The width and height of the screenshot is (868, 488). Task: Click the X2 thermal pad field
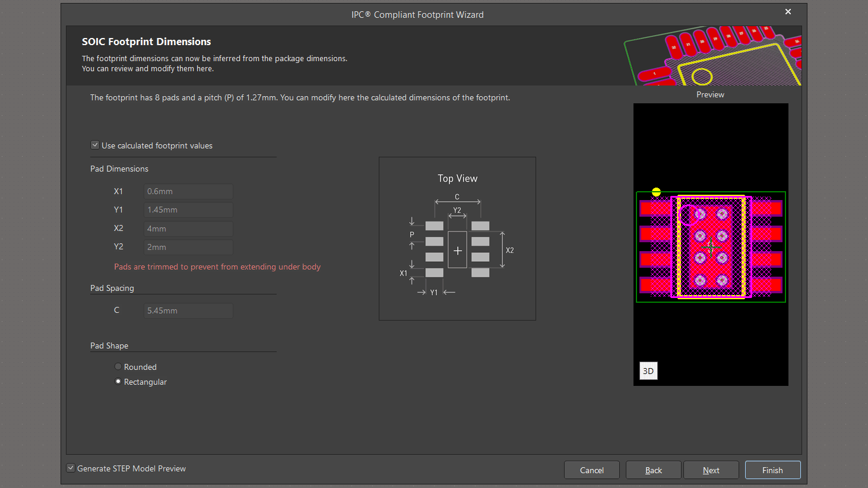click(188, 229)
